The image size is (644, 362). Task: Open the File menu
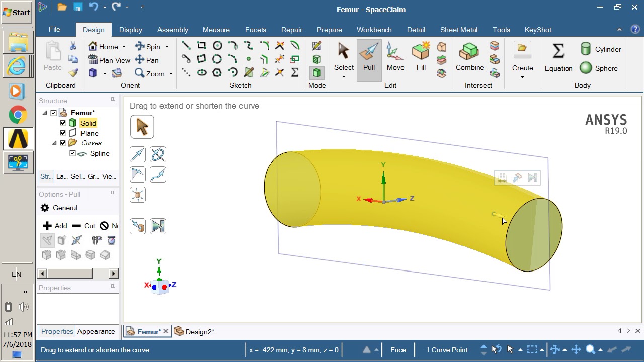coord(54,29)
